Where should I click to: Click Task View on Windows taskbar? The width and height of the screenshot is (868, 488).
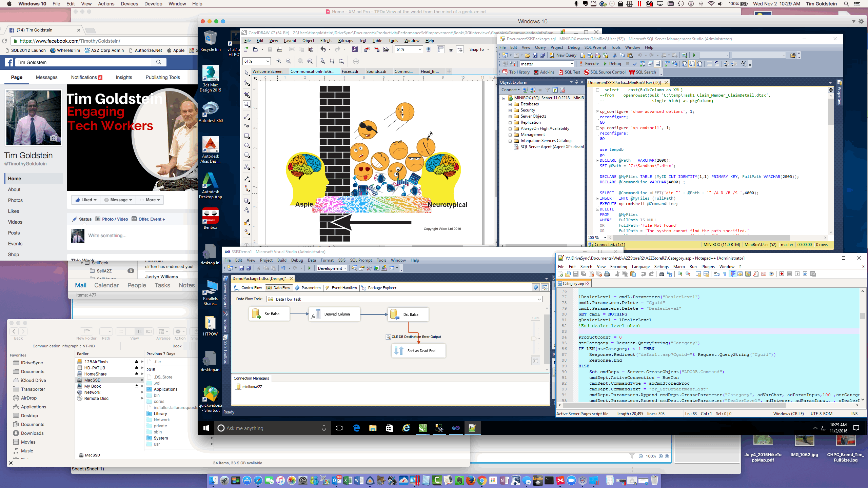tap(339, 428)
